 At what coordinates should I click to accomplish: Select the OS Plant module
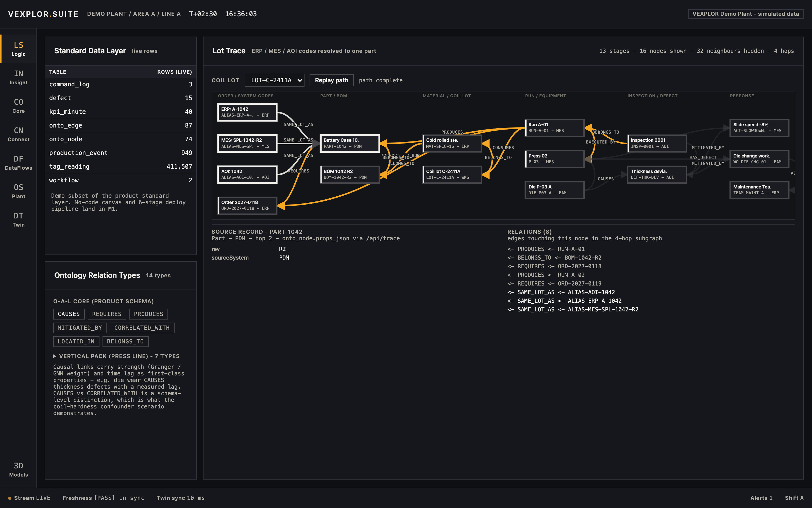point(19,191)
